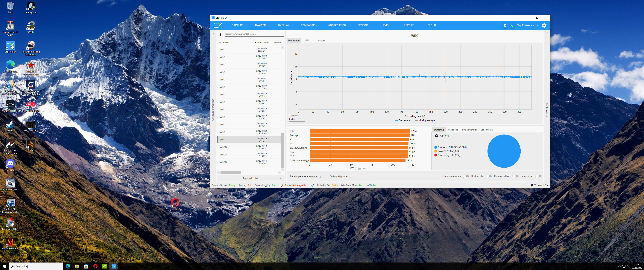The image size is (644, 270).
Task: Open the screenshot gallery icon in header
Action: point(505,25)
